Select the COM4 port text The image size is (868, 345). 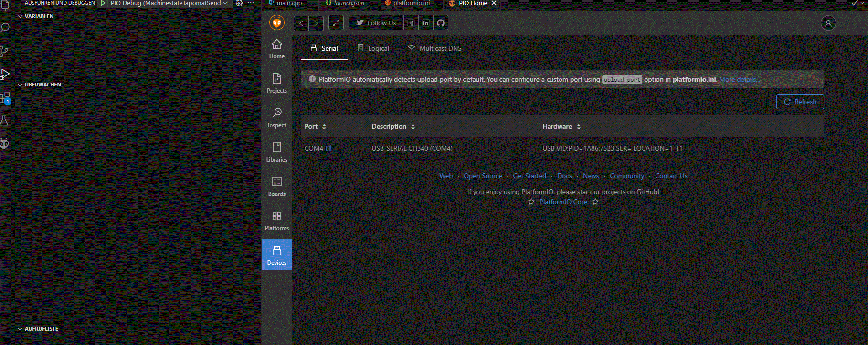pyautogui.click(x=314, y=148)
